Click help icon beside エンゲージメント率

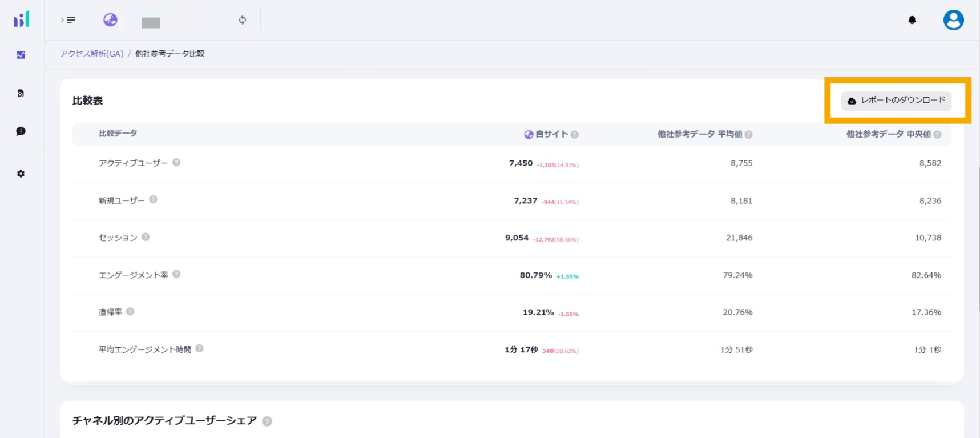click(x=176, y=274)
